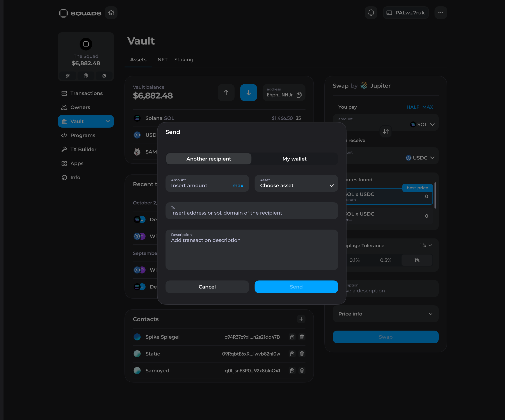505x420 pixels.
Task: Open the USDC token dropdown
Action: (x=420, y=158)
